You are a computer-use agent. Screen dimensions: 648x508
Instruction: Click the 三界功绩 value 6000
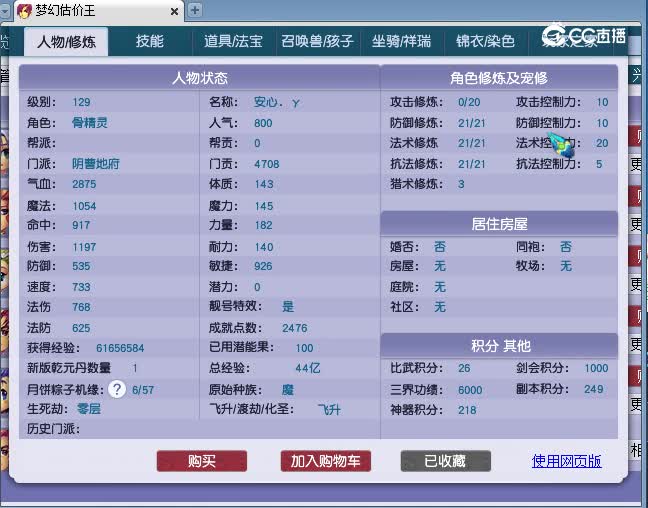pos(470,390)
